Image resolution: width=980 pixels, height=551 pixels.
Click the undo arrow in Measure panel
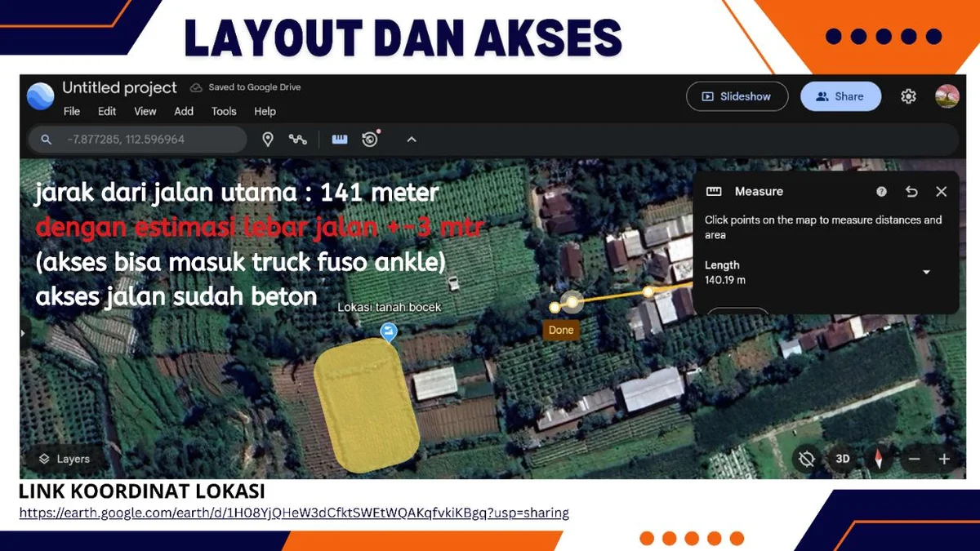tap(911, 192)
